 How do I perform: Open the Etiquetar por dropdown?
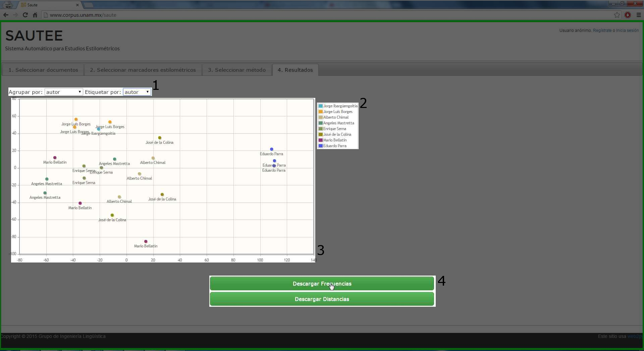click(x=137, y=92)
